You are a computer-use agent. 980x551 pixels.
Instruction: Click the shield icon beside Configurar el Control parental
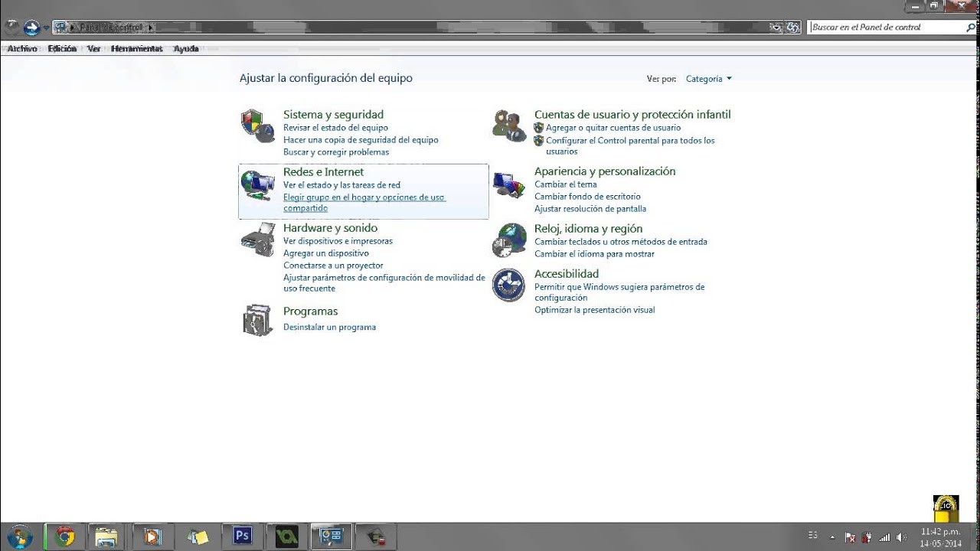click(x=539, y=141)
